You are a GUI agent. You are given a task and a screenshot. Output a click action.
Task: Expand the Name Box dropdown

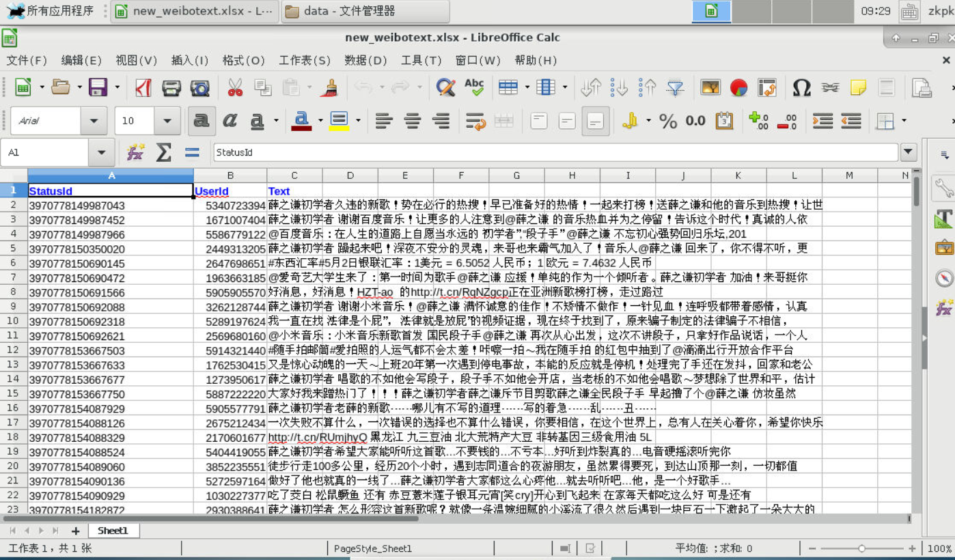(x=101, y=153)
